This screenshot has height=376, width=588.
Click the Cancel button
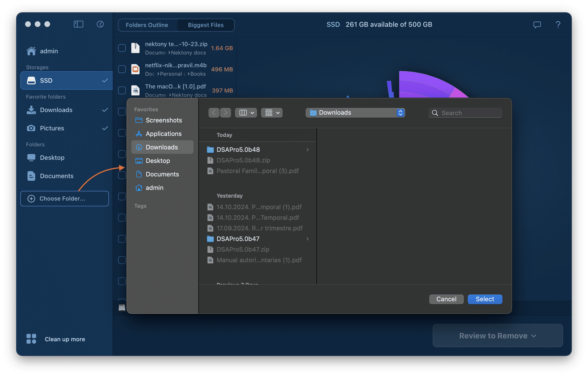pos(446,299)
